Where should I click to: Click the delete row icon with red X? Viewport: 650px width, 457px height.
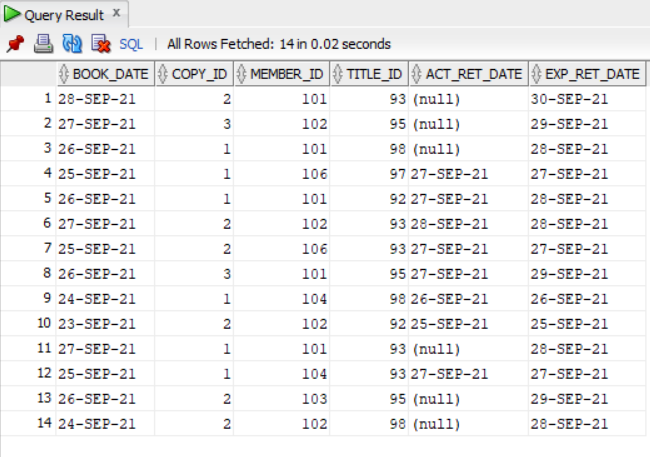pos(101,44)
